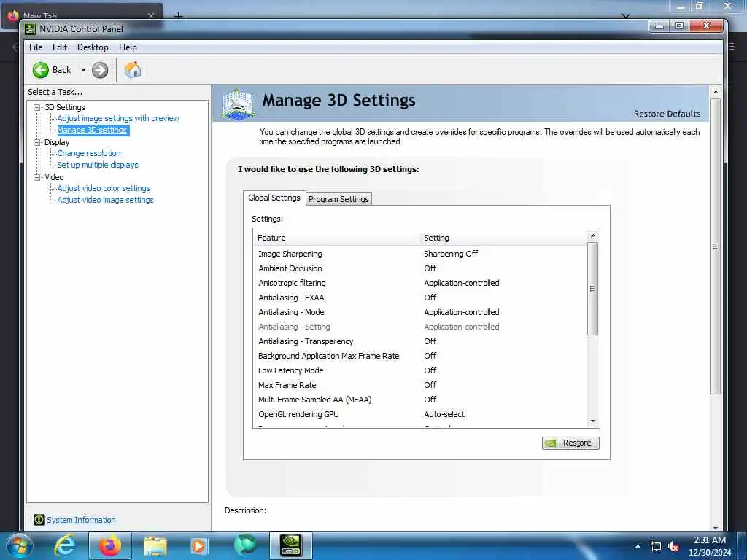Click the settings list scrollbar thumb
Screen dimensions: 747x560
coord(592,289)
